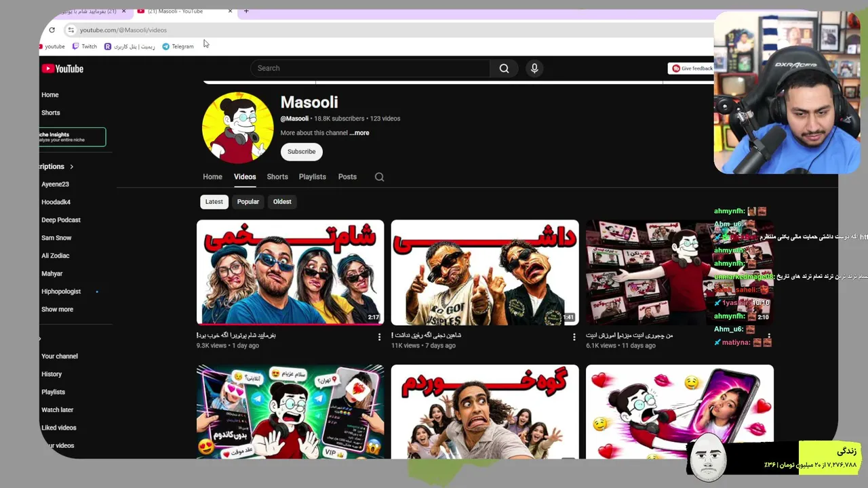Open Watch later in the sidebar
868x488 pixels.
[57, 410]
